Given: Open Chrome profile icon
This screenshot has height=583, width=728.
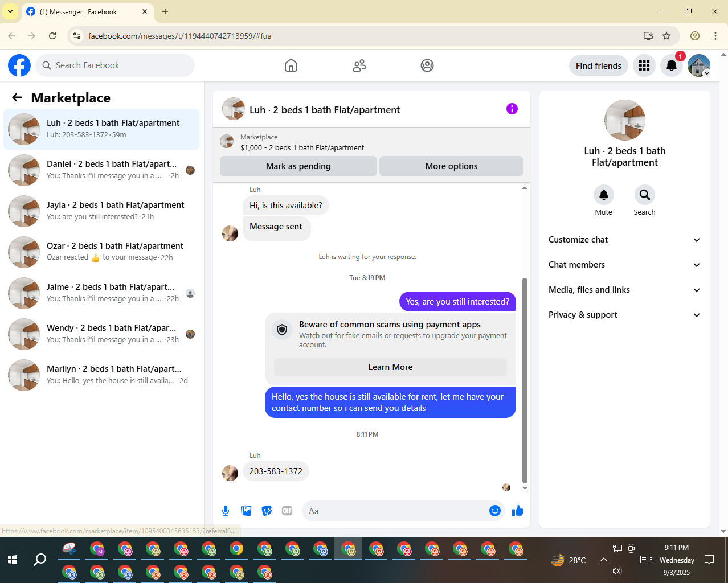Looking at the screenshot, I should [x=695, y=36].
